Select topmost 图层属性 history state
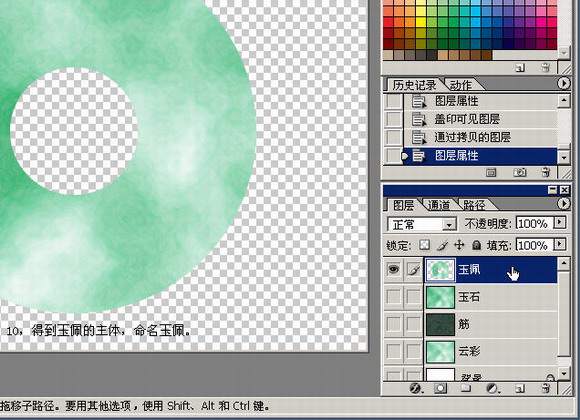This screenshot has height=420, width=580. click(x=480, y=101)
